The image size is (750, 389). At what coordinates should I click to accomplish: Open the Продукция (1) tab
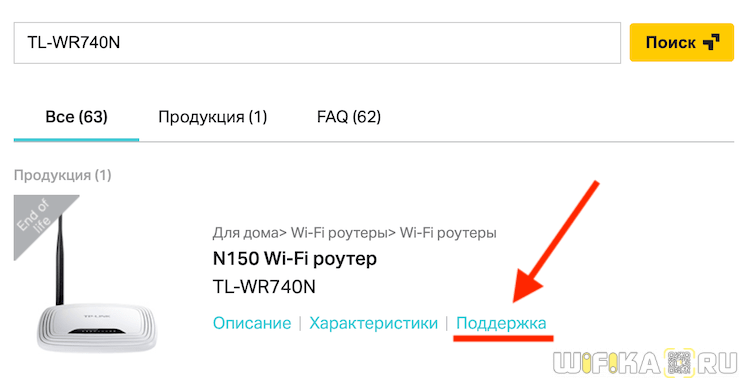(212, 117)
